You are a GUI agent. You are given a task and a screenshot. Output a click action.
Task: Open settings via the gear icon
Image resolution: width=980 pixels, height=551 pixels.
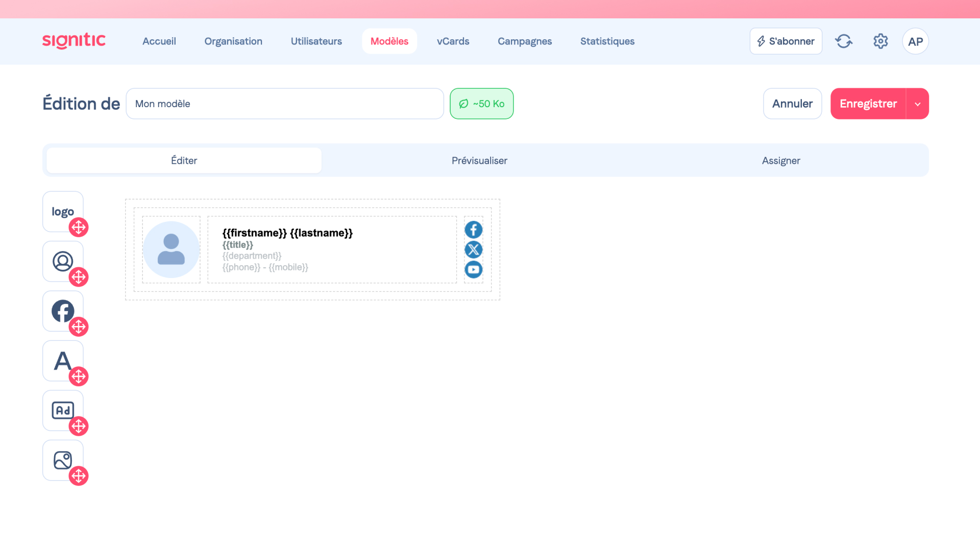point(880,41)
